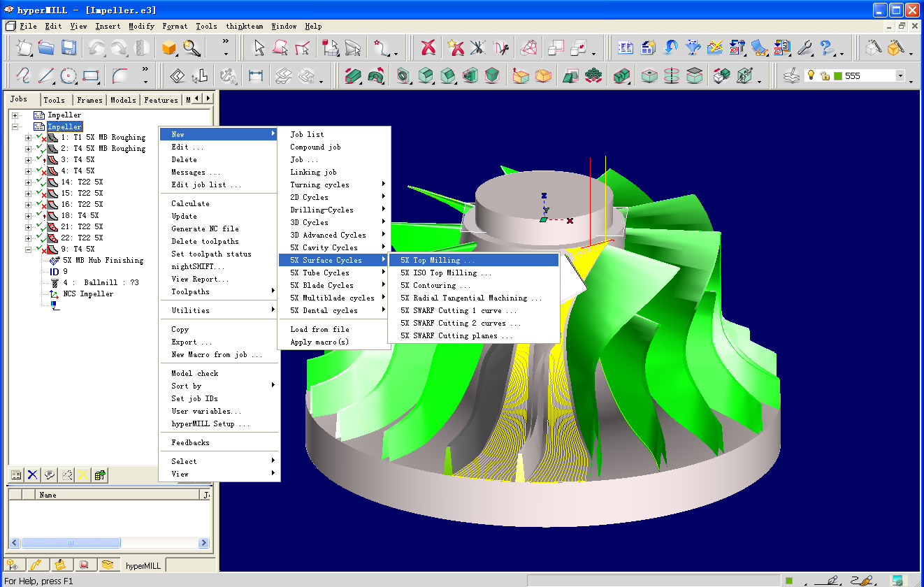
Task: Choose Load from file entry
Action: 333,329
